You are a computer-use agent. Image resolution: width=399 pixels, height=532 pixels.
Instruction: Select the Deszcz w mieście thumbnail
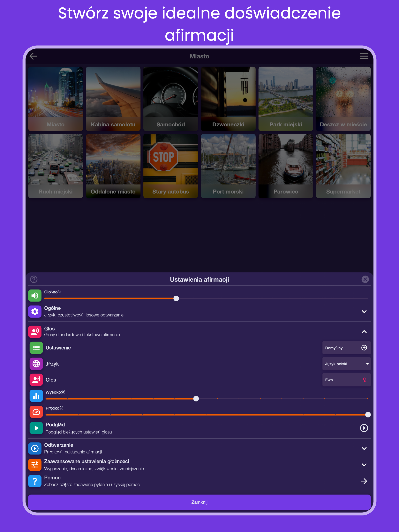(x=343, y=99)
